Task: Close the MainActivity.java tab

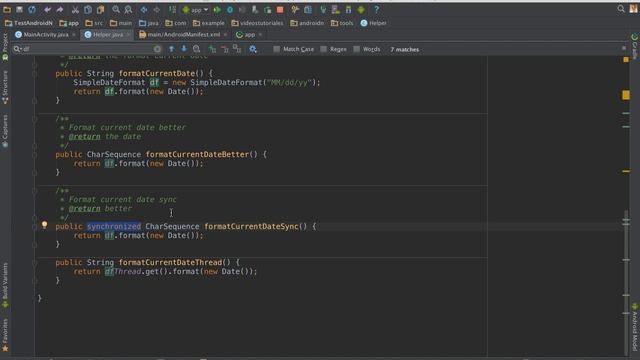Action: coord(74,35)
